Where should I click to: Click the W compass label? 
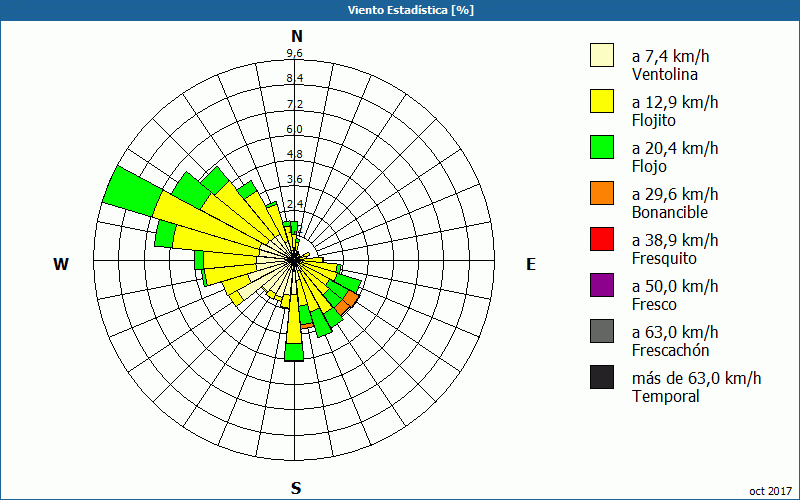pyautogui.click(x=61, y=264)
